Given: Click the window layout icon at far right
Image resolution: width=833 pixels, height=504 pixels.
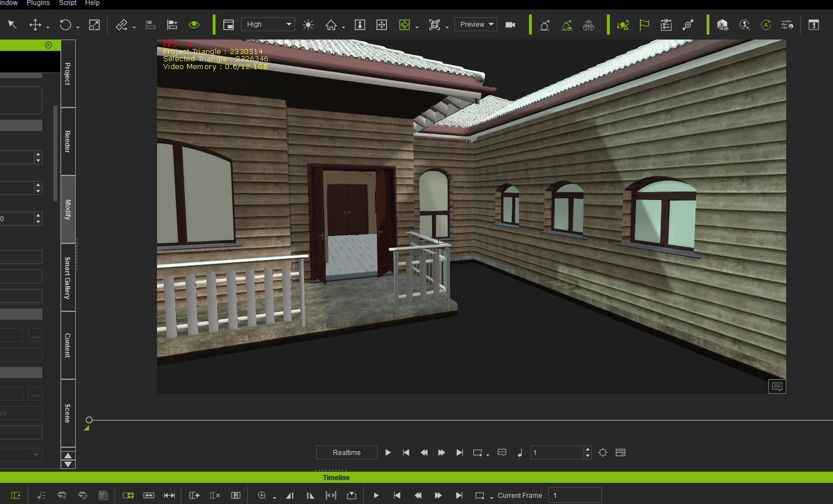Looking at the screenshot, I should pos(814,25).
